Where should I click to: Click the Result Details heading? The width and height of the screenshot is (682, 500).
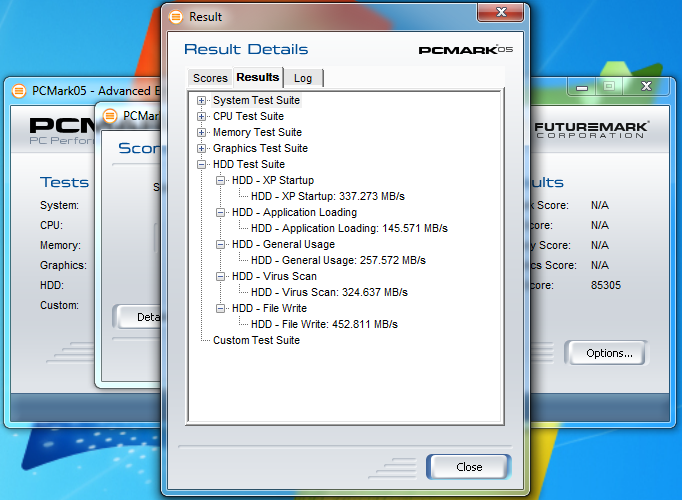point(246,49)
